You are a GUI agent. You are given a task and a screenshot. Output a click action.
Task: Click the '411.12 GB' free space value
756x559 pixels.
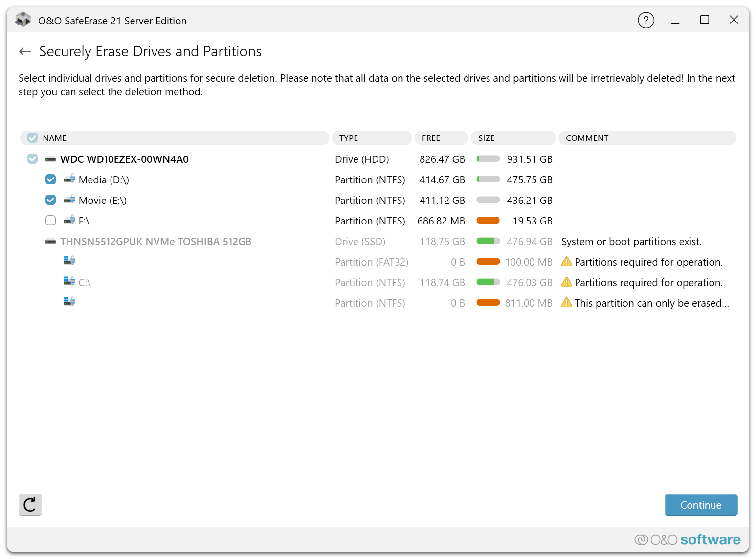click(442, 201)
